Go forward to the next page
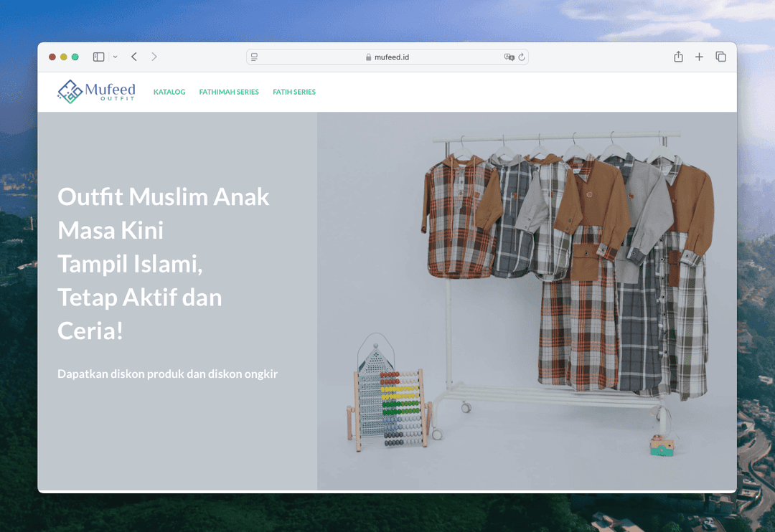This screenshot has width=775, height=532. [x=154, y=57]
